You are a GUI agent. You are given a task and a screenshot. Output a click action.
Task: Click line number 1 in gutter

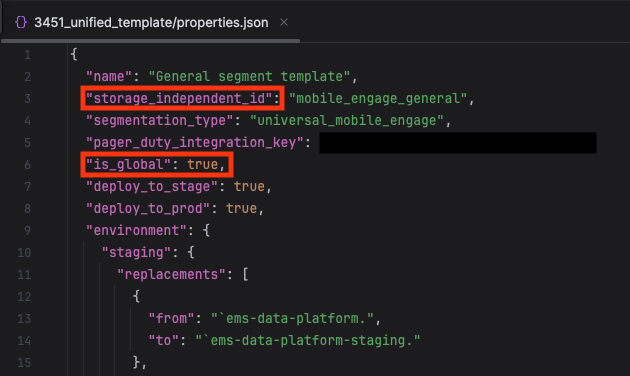pos(27,55)
